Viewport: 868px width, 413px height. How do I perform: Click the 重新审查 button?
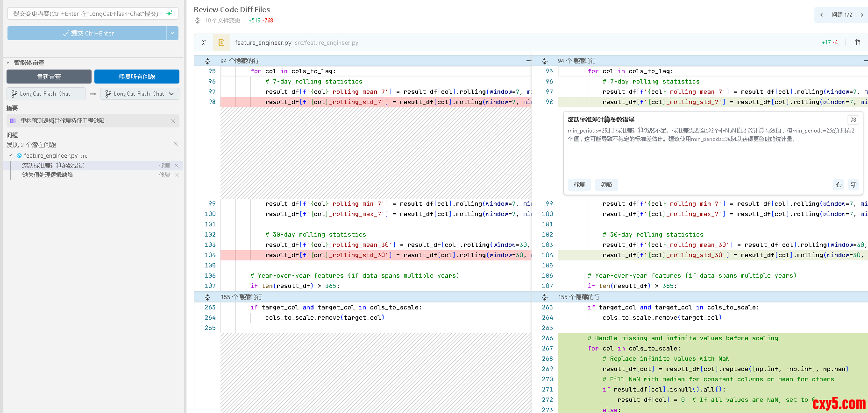pyautogui.click(x=49, y=77)
